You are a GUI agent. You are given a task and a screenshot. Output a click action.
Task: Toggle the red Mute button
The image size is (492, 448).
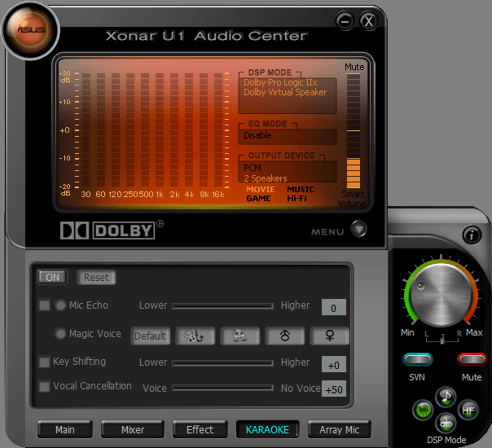click(472, 359)
